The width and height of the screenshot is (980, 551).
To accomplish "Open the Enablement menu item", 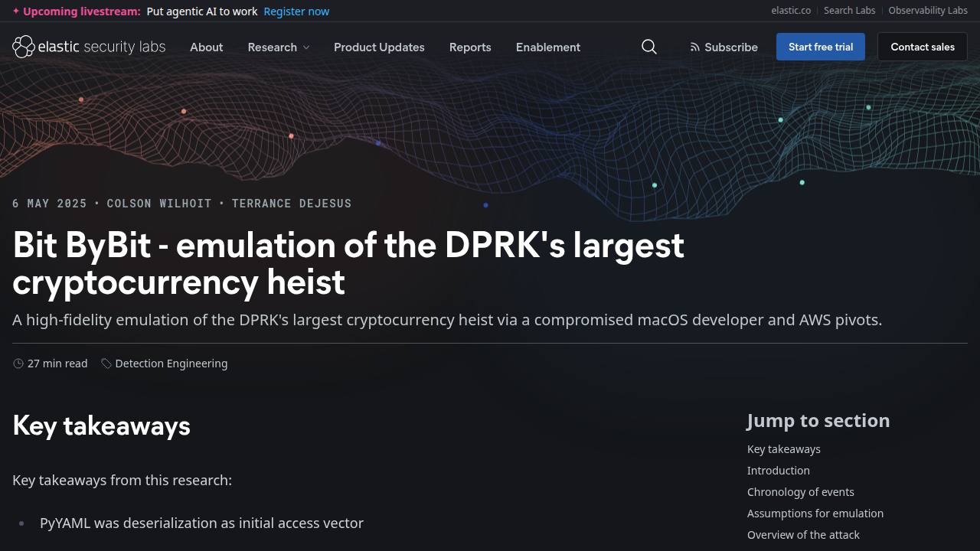I will click(548, 47).
